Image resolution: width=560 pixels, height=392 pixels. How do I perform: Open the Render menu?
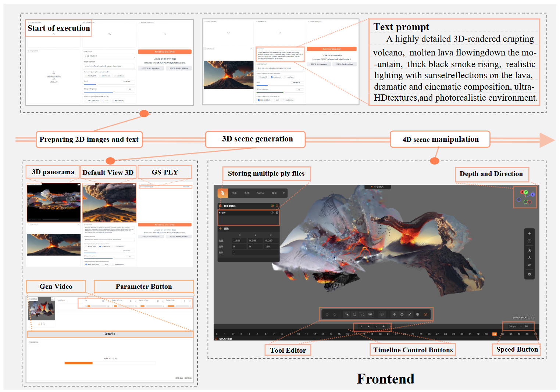[260, 193]
